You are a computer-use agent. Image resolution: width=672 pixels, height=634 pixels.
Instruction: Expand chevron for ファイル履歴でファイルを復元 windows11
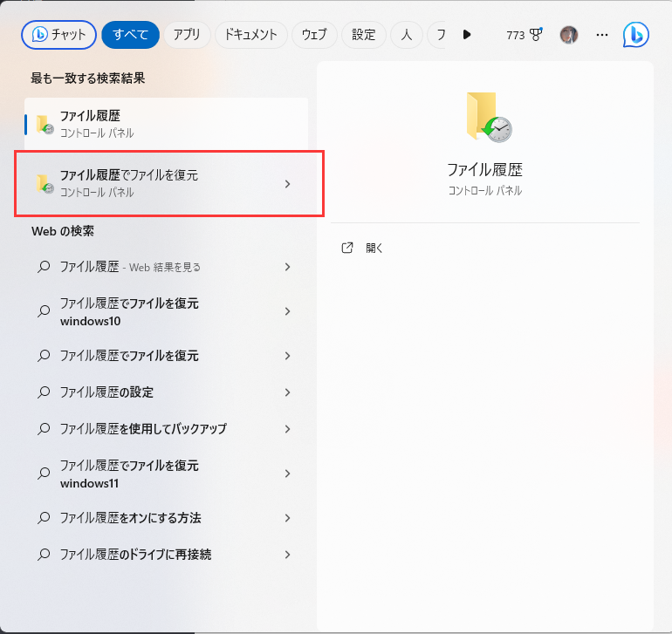(x=287, y=474)
